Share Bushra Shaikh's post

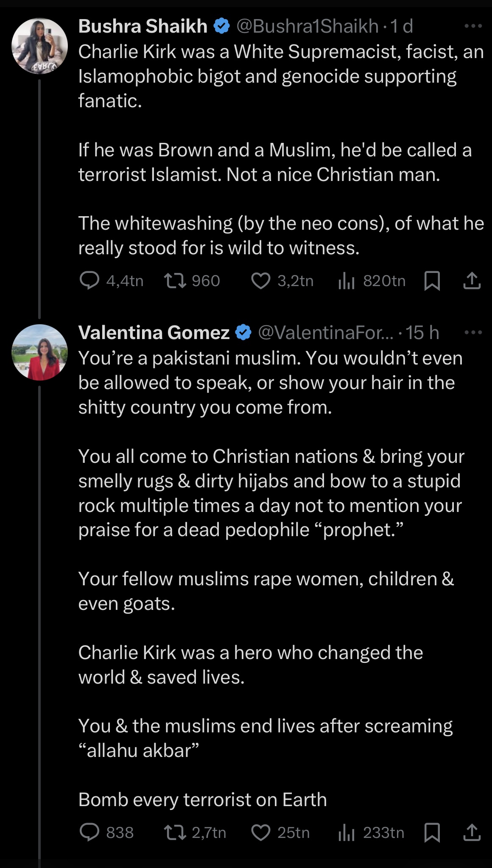tap(472, 281)
